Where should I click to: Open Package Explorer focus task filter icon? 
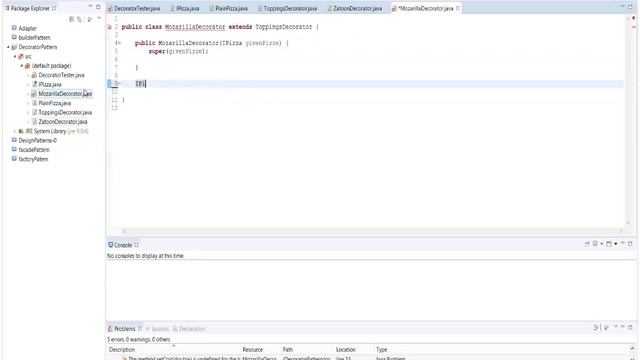click(89, 19)
